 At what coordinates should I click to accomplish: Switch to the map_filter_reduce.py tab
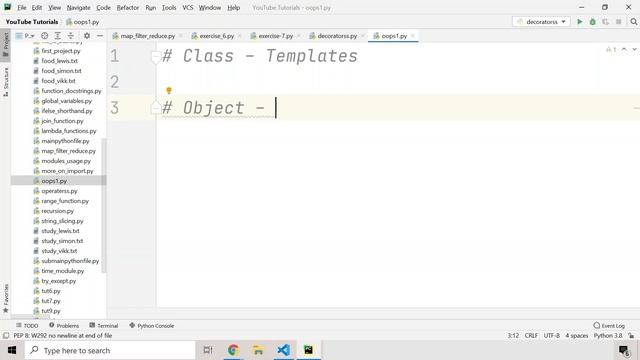coord(147,36)
